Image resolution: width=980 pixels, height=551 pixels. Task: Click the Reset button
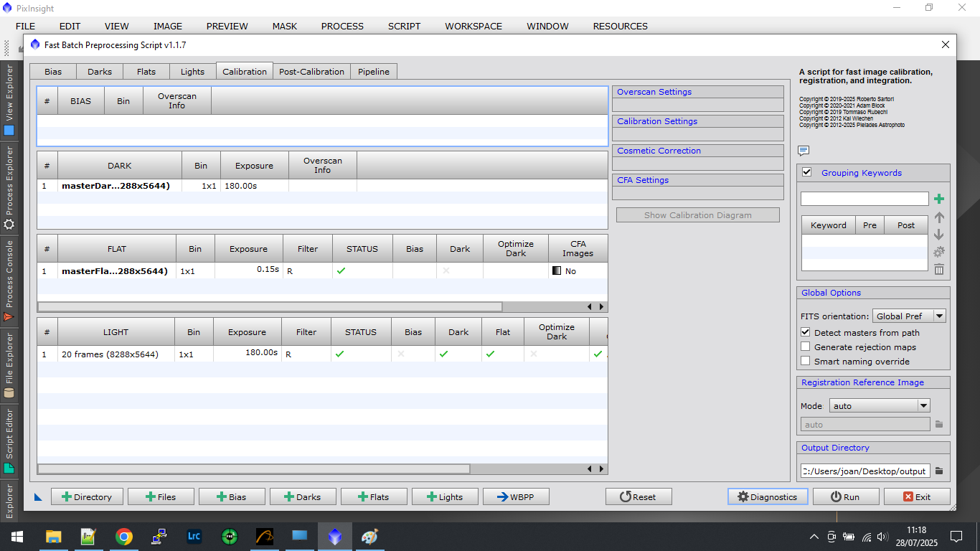coord(639,496)
